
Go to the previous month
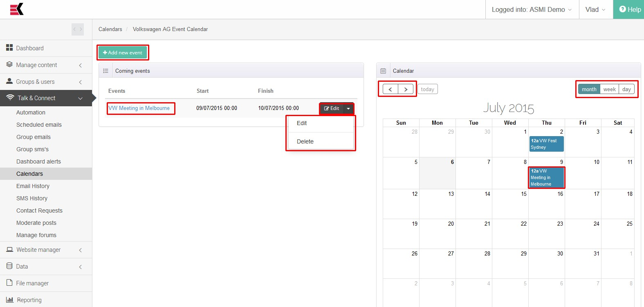coord(390,89)
